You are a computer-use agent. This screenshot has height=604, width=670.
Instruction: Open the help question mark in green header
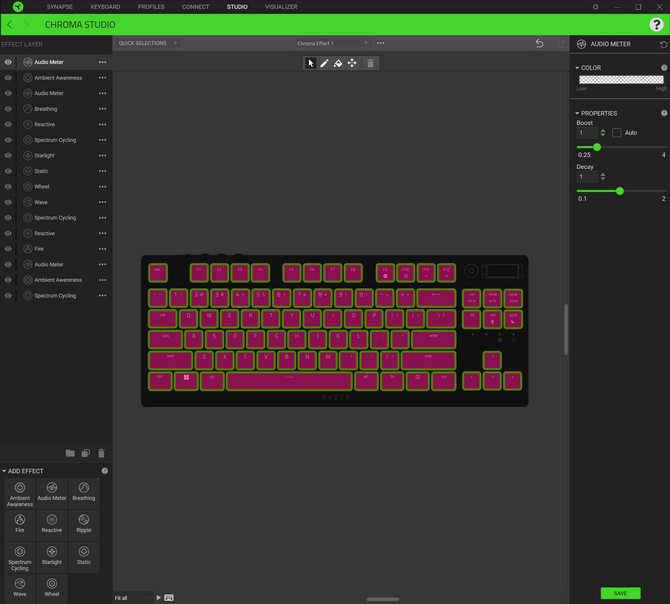[x=656, y=25]
